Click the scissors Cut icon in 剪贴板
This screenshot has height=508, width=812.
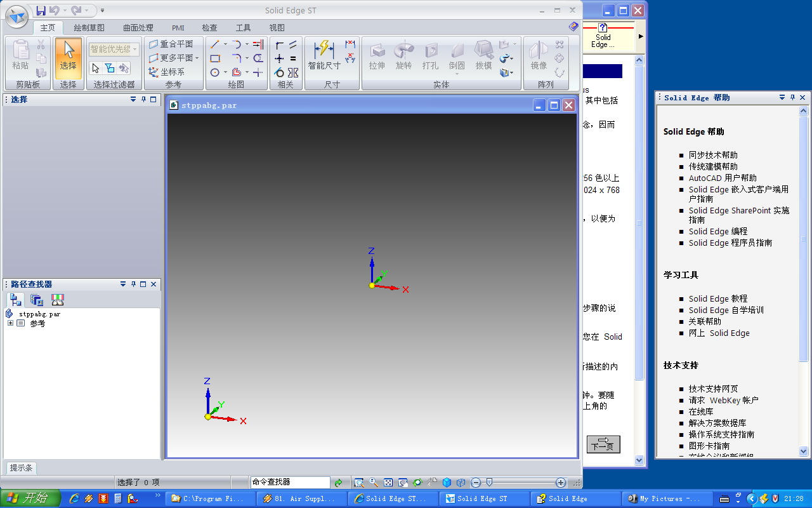(x=41, y=44)
